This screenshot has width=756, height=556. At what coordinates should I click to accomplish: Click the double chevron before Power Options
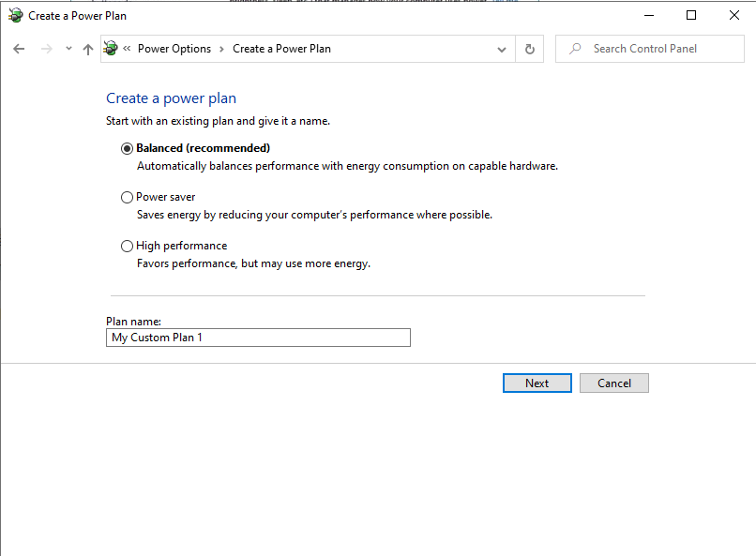[127, 49]
